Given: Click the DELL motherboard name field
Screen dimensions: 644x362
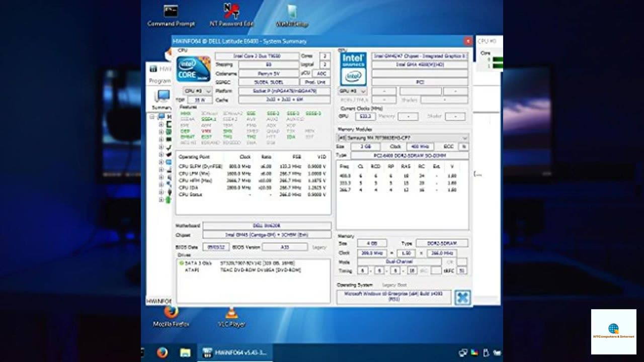Looking at the screenshot, I should click(x=267, y=226).
